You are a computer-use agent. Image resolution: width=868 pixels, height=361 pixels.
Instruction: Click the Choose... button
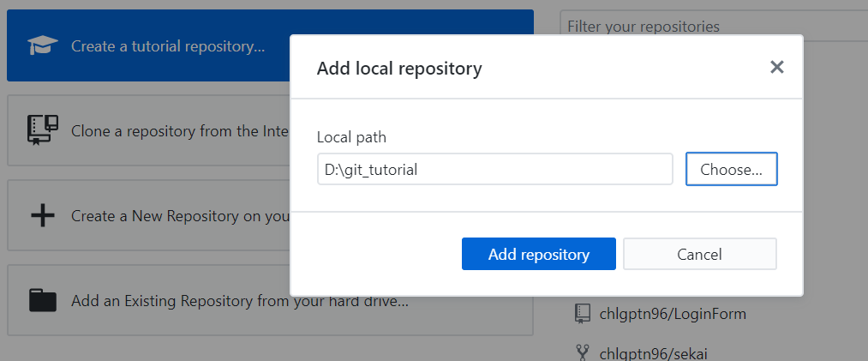(731, 170)
